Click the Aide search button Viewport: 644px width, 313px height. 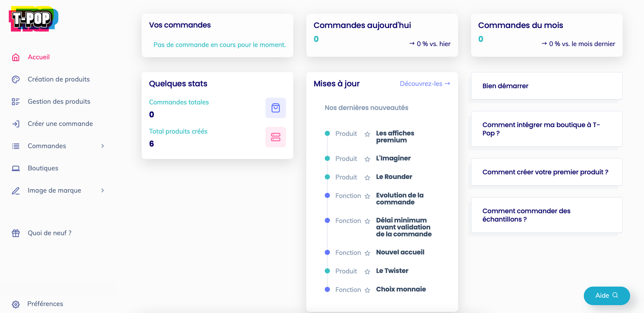click(607, 296)
